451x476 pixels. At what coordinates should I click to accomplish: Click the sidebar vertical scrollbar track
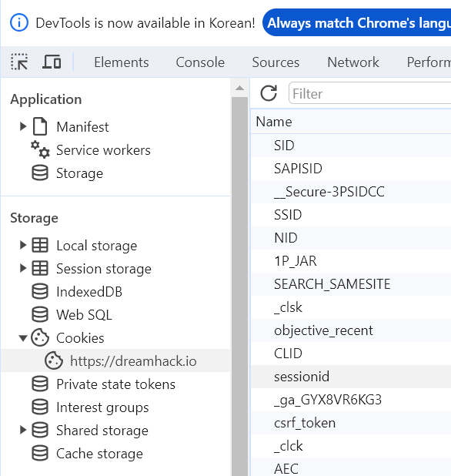click(x=239, y=285)
